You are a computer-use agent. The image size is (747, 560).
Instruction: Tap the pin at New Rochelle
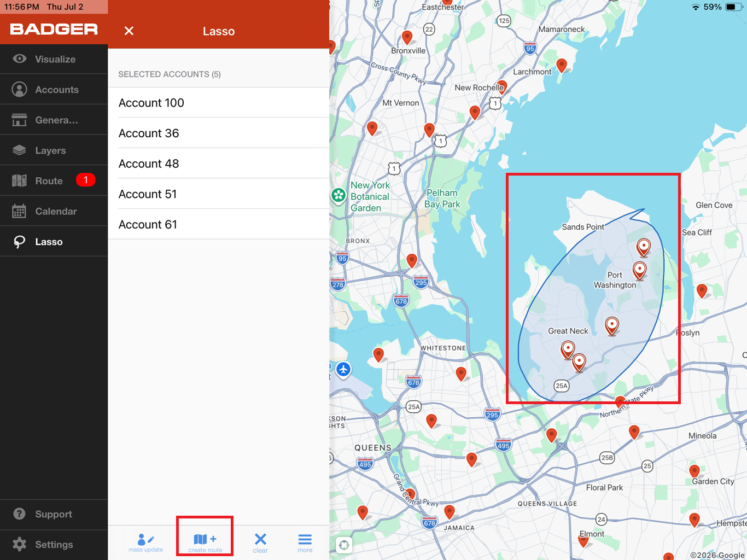502,86
